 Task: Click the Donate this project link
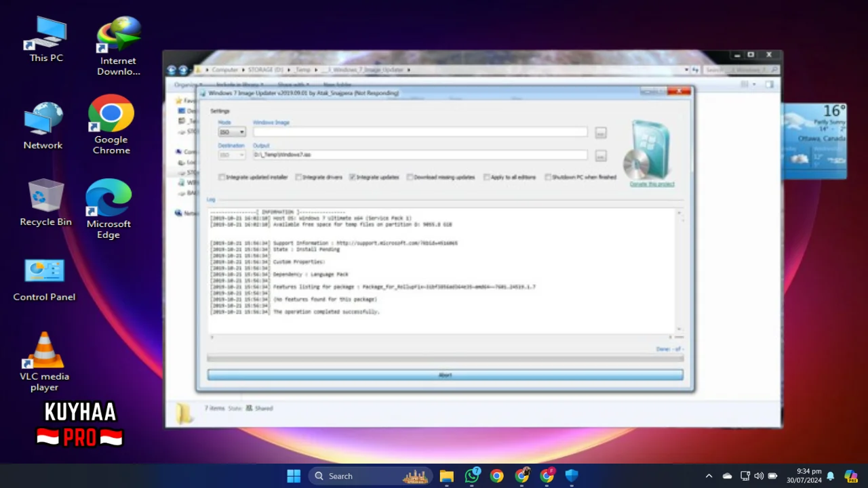(652, 184)
